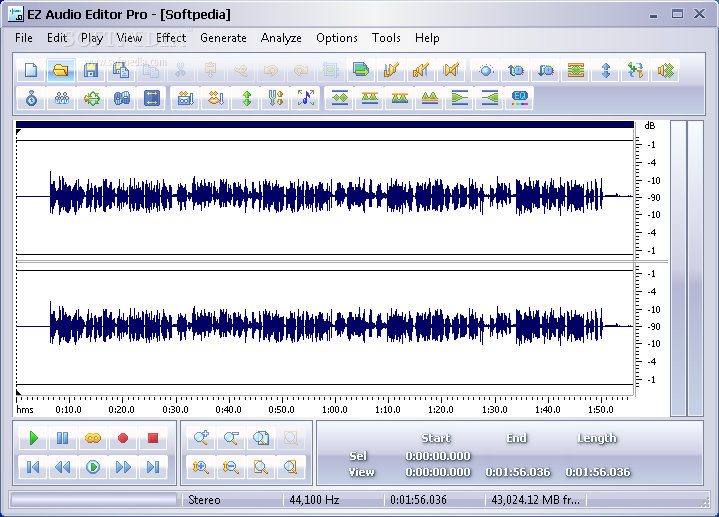Zoom out horizontally with minus magnifier

[231, 438]
